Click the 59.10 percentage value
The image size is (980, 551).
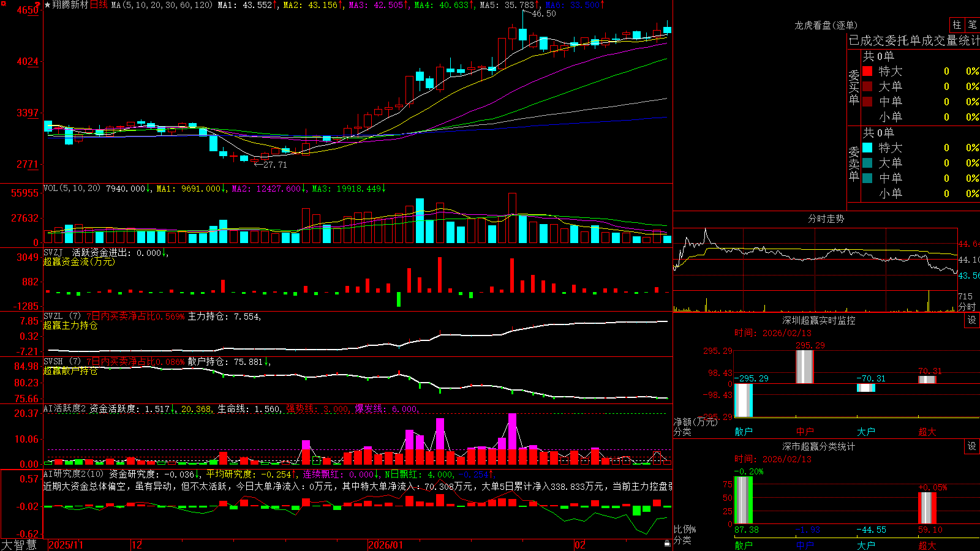(x=930, y=530)
